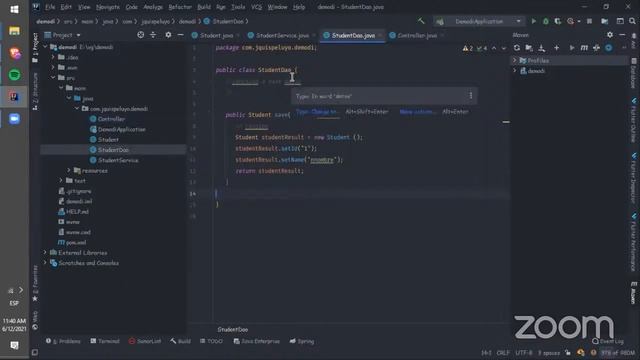Click Maven Run play icon
This screenshot has width=640, height=360.
point(572,48)
